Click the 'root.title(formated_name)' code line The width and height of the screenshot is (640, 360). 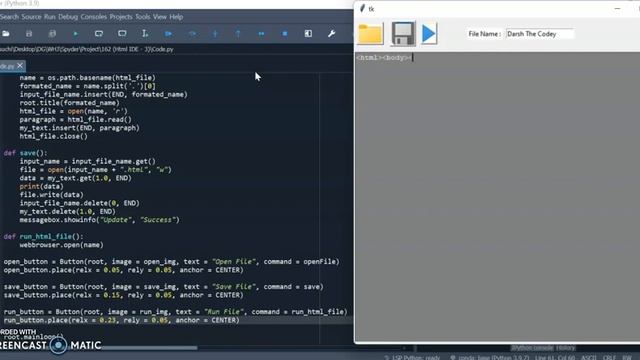click(x=69, y=103)
